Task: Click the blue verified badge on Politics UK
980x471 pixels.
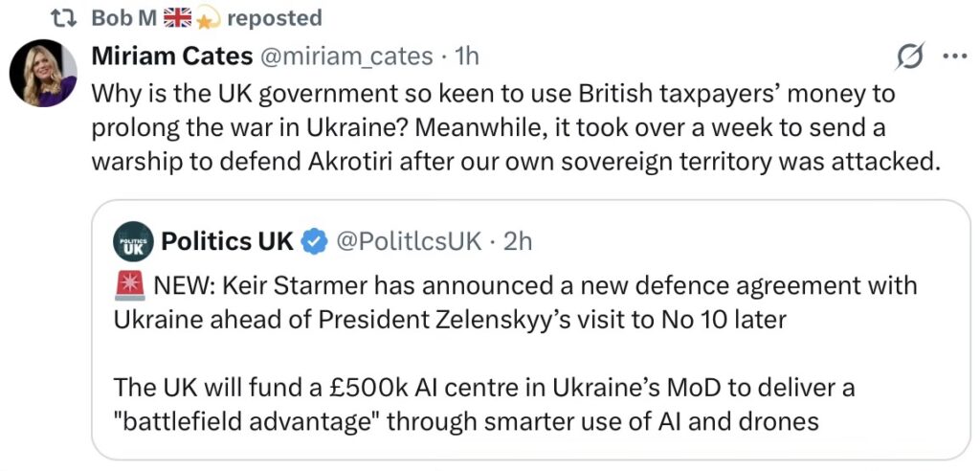Action: tap(314, 241)
